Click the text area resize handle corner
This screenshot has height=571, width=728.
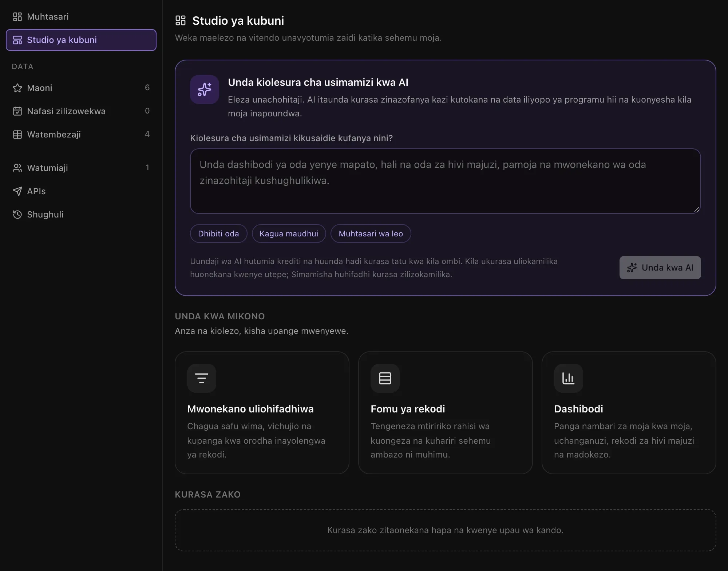[x=696, y=209]
